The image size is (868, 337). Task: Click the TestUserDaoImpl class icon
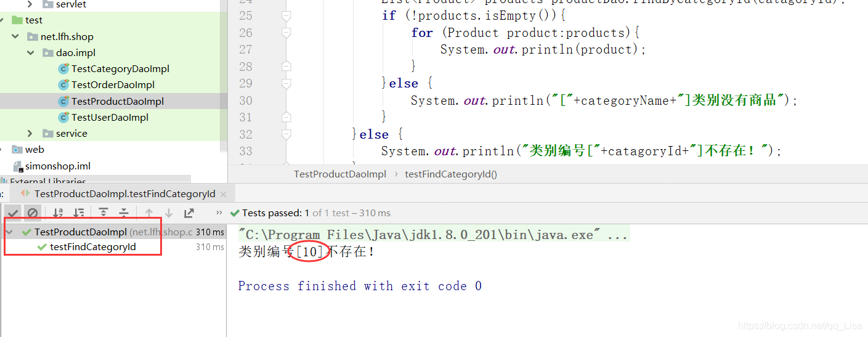point(63,117)
